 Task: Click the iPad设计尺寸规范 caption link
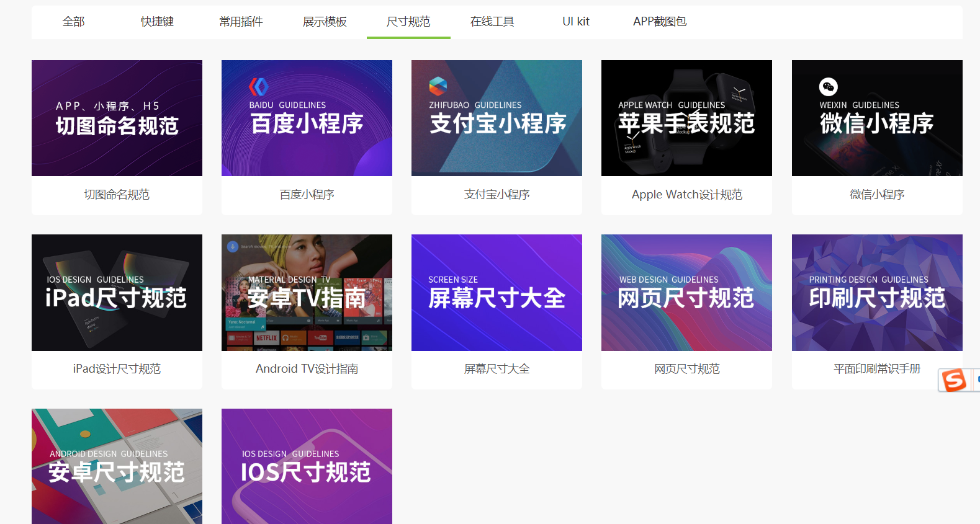tap(117, 369)
